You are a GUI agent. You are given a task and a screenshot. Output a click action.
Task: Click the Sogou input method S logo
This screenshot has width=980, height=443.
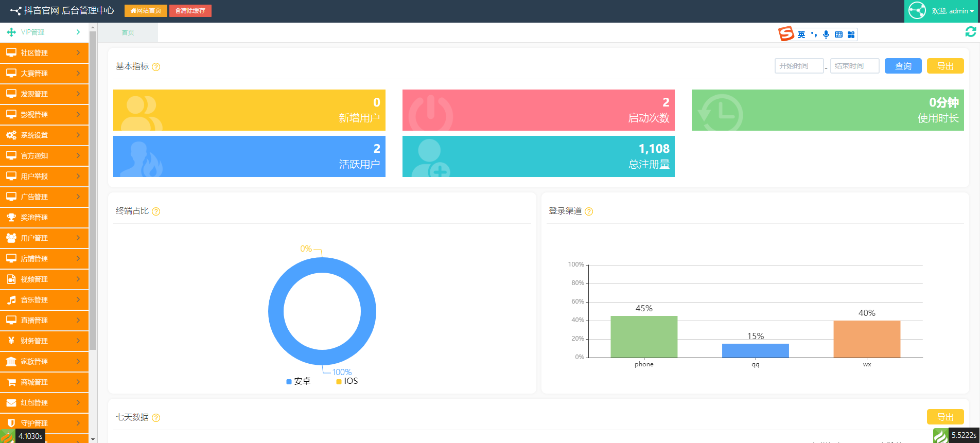[786, 34]
